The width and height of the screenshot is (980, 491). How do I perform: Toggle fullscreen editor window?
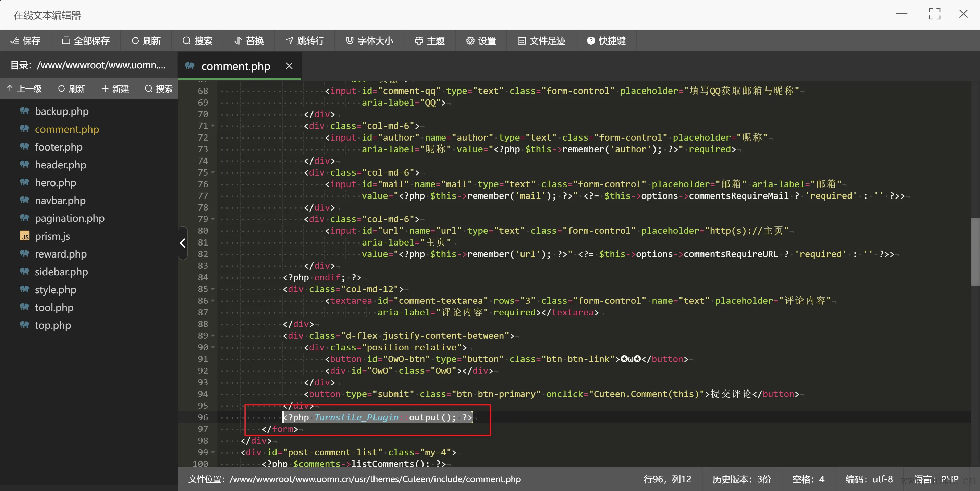[x=934, y=14]
